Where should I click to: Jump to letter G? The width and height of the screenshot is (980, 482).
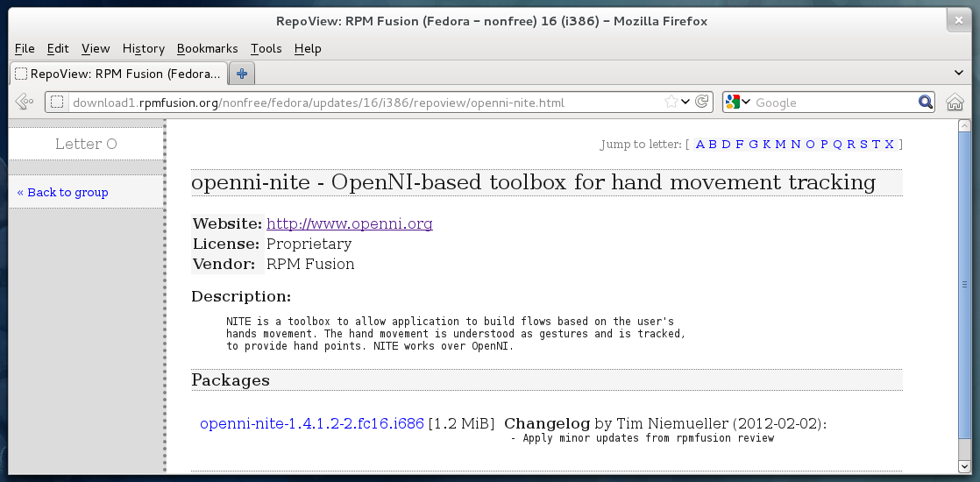pos(753,145)
